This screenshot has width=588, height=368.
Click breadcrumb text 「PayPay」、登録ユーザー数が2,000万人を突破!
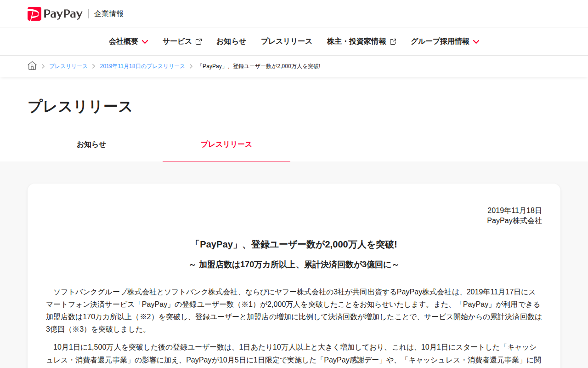[259, 66]
